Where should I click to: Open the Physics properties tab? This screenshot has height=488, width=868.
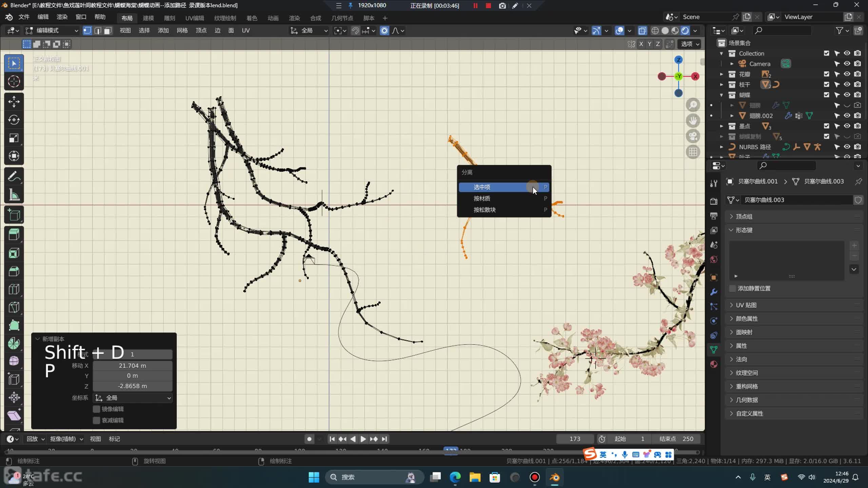(714, 321)
